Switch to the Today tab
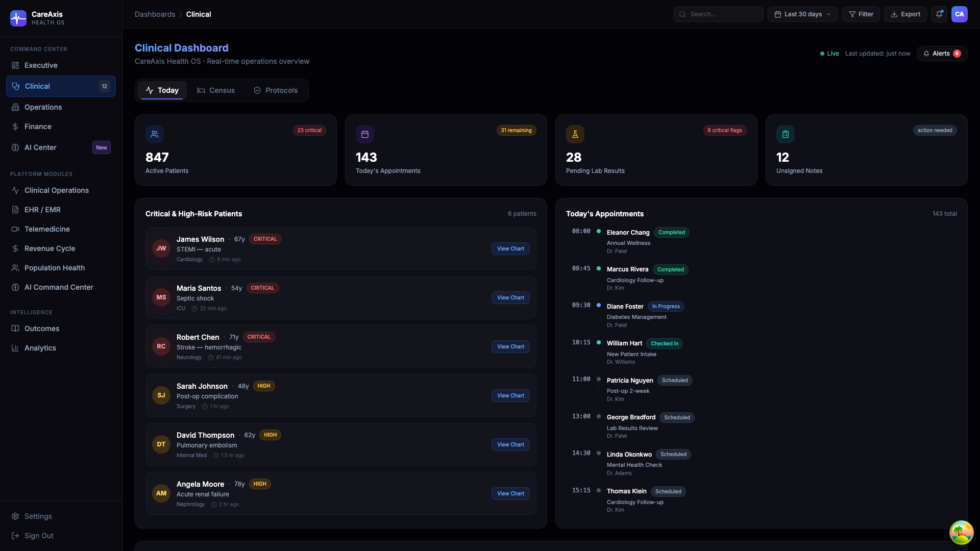 click(x=162, y=90)
